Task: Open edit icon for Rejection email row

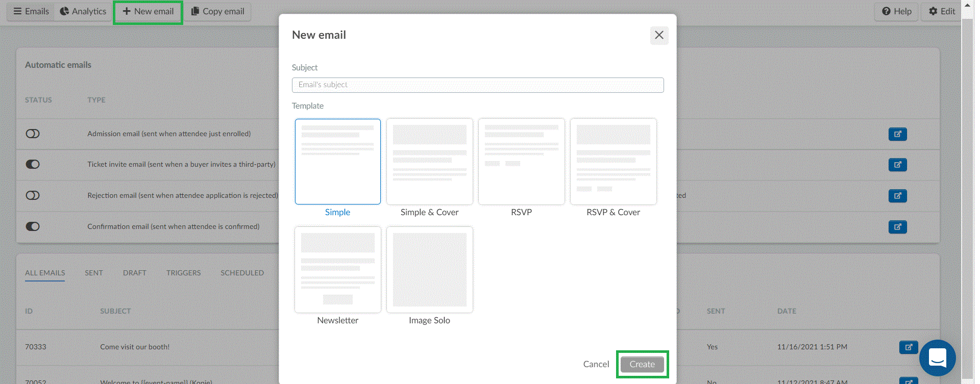Action: (897, 196)
